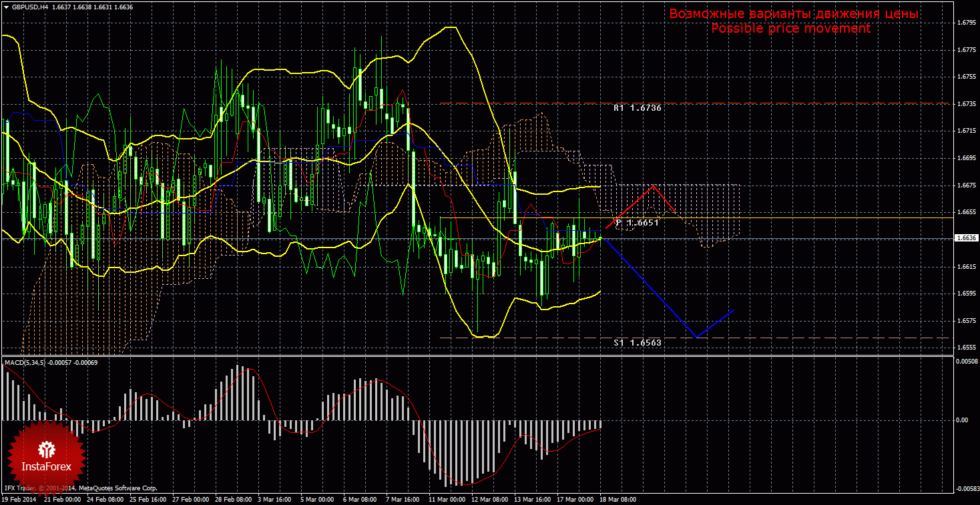This screenshot has height=505, width=980.
Task: Click the Russian heading 'Возможные варианты движения цены'
Action: 794,13
